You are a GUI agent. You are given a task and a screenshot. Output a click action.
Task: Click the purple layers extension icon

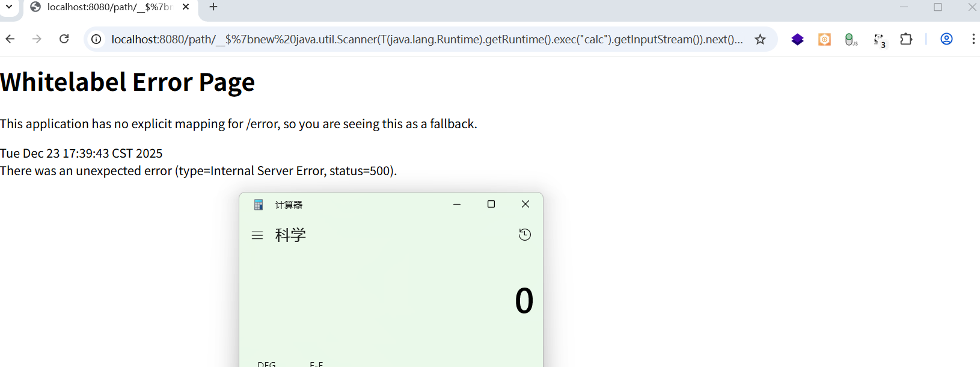coord(797,40)
